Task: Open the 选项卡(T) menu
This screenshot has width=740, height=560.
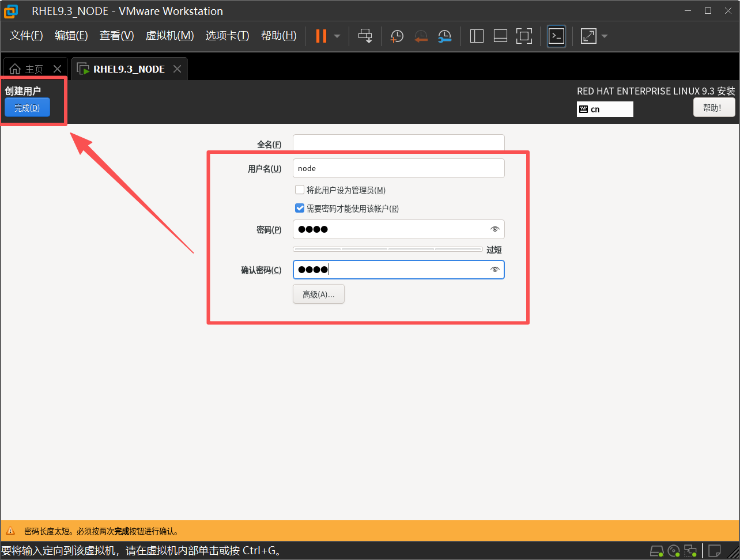Action: click(x=228, y=36)
